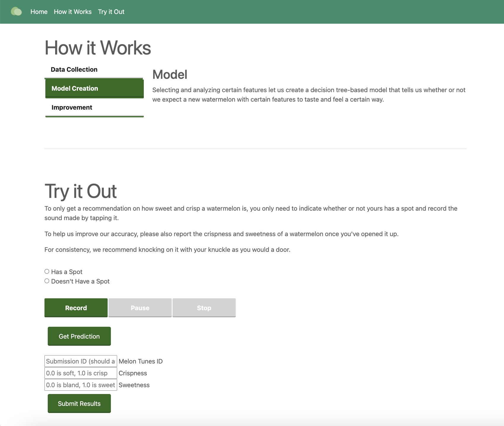Hit the Stop recording button
Screen dimensions: 504x426
[204, 308]
